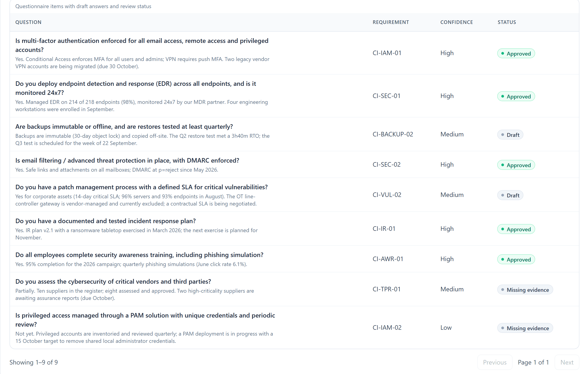
Task: Click High confidence in CI-IR-01 row
Action: (x=447, y=229)
